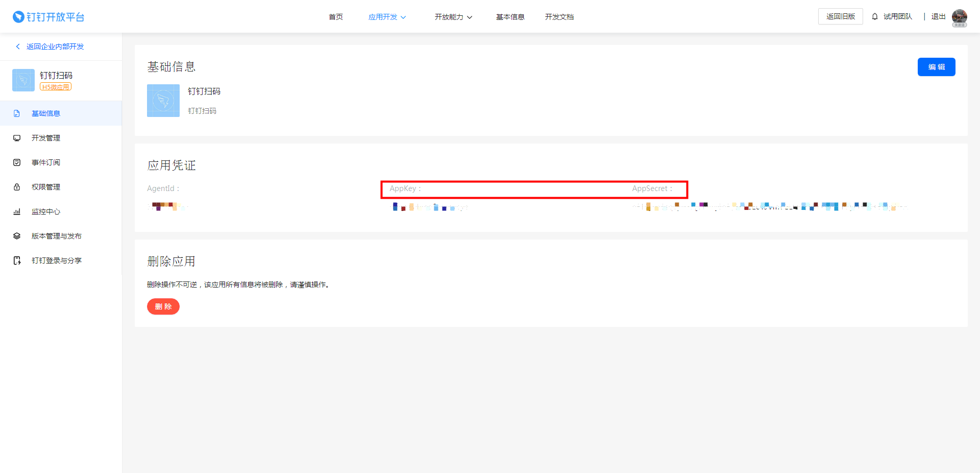Click the AgentId label
980x473 pixels.
click(163, 188)
